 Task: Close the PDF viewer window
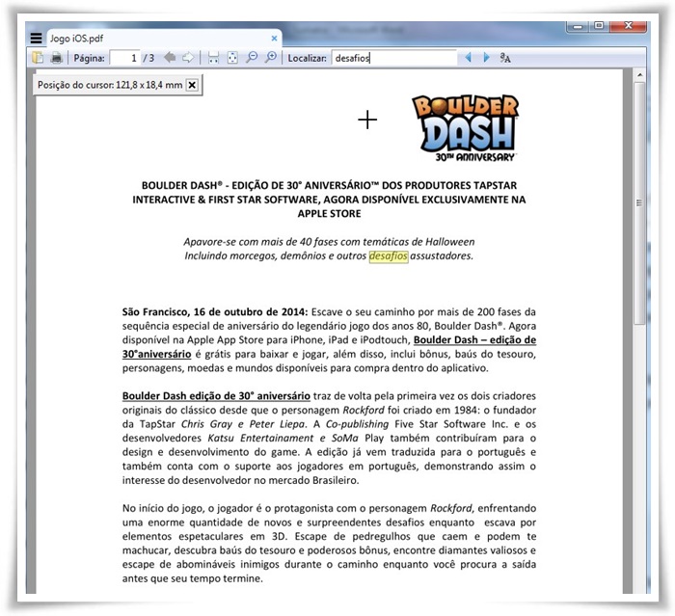click(628, 26)
